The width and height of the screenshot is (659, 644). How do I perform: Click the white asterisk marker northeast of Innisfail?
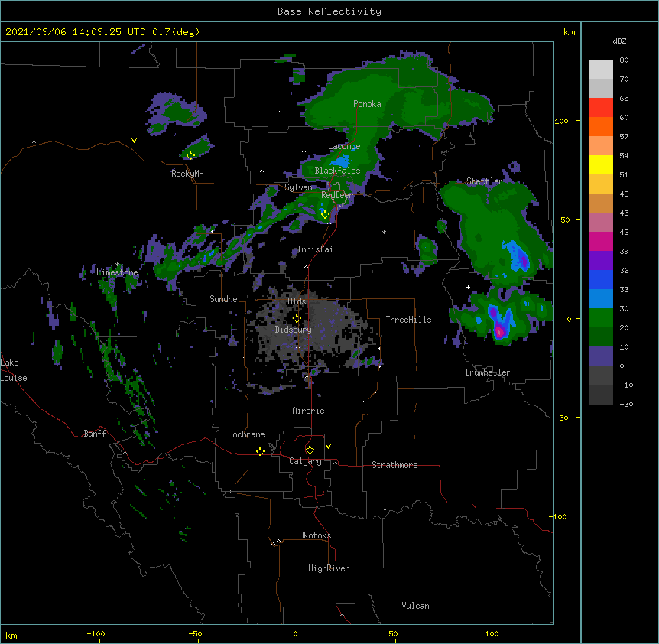[x=384, y=232]
